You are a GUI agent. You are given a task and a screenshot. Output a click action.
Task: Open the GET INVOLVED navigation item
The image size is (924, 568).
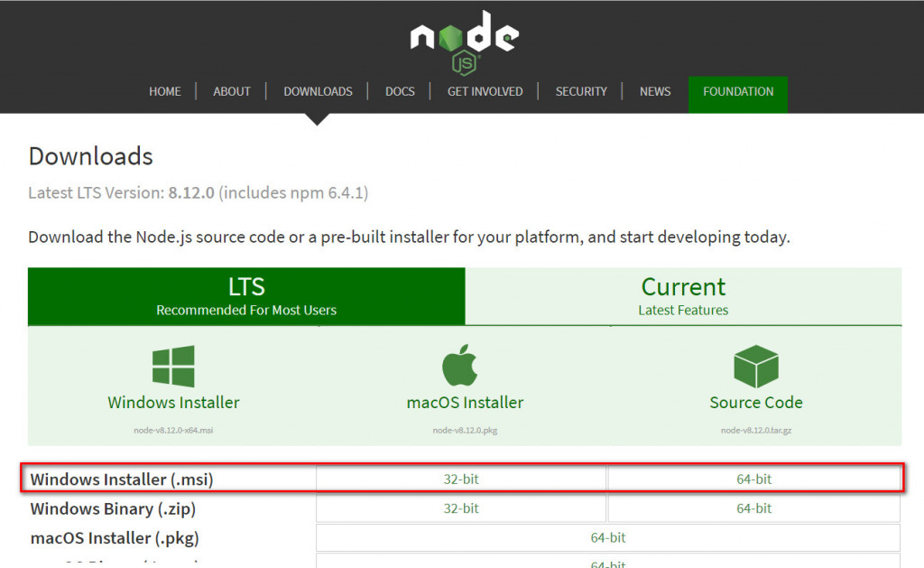(x=485, y=91)
